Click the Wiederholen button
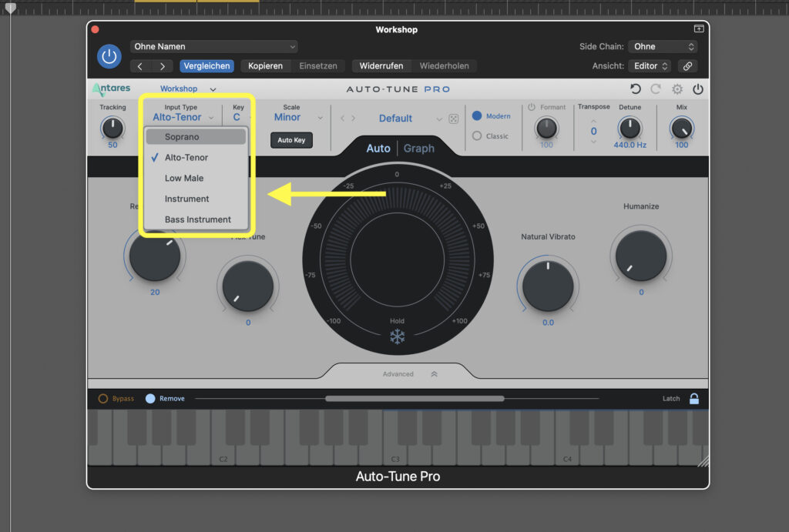The height and width of the screenshot is (532, 789). [x=444, y=66]
